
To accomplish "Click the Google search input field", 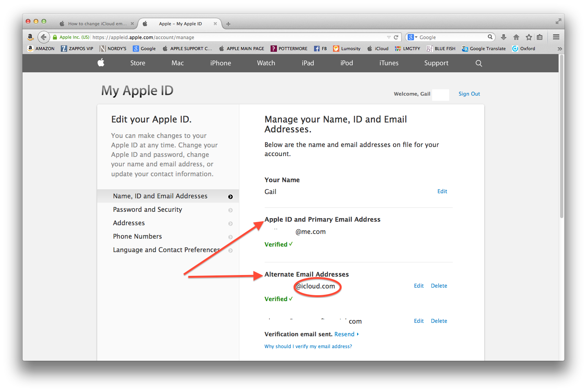I will point(452,37).
